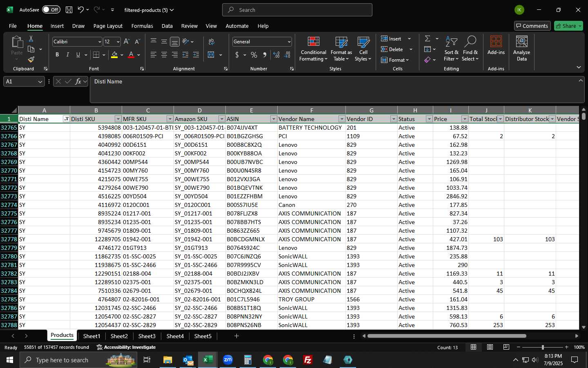
Task: Open FileZilla from the taskbar
Action: point(308,360)
